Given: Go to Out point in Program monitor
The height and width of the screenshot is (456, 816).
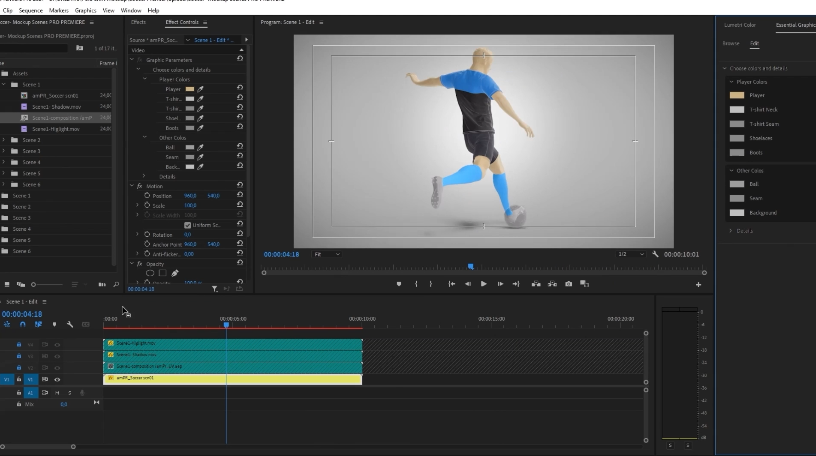Looking at the screenshot, I should 516,284.
